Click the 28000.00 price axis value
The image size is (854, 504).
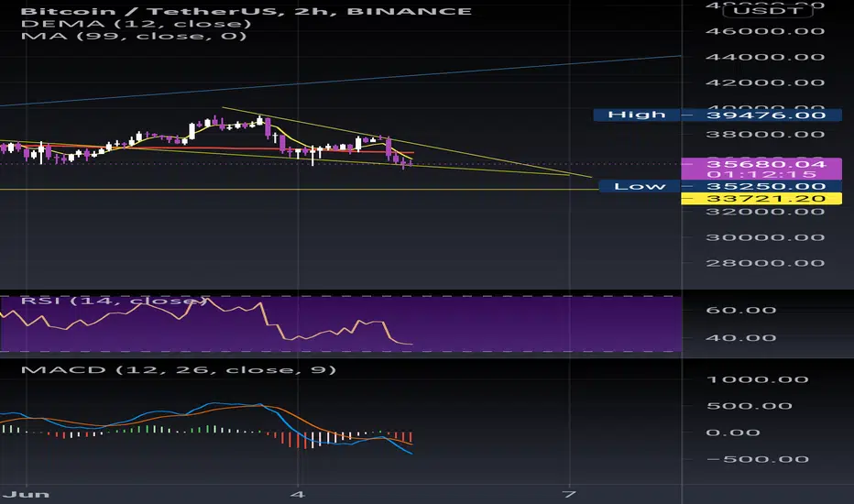[765, 263]
